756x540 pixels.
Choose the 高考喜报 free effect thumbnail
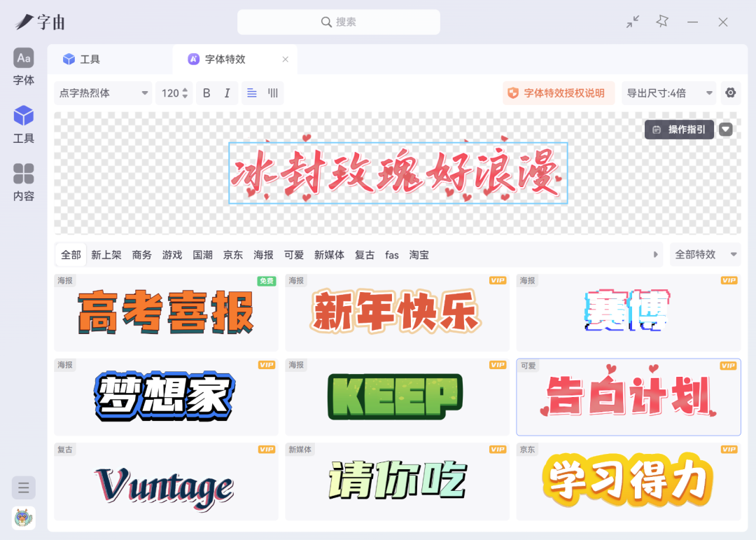(x=166, y=312)
